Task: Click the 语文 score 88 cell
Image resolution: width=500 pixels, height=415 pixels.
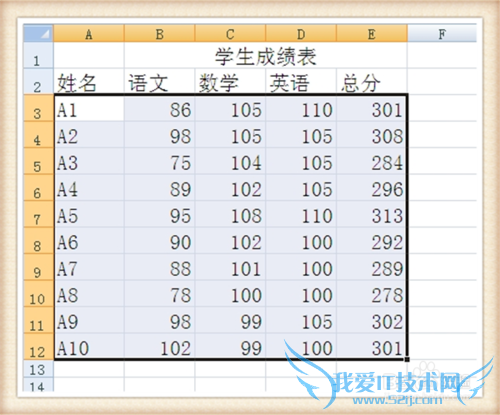Action: 160,267
